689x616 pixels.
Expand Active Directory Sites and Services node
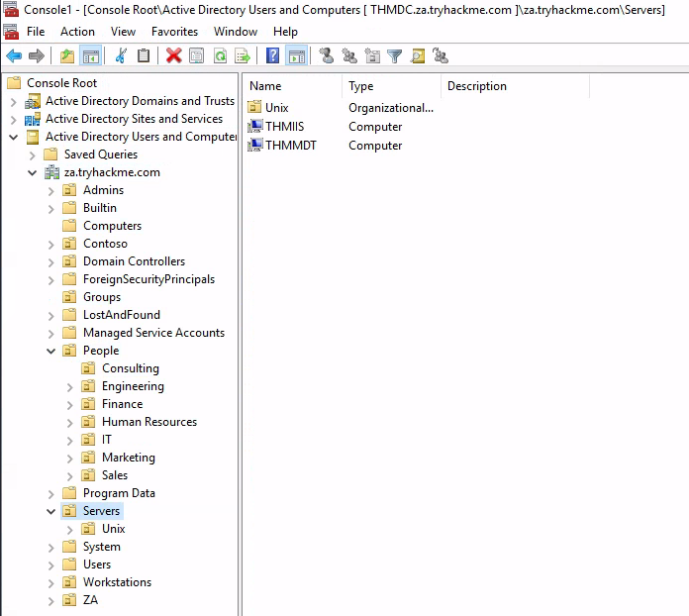[x=14, y=120]
